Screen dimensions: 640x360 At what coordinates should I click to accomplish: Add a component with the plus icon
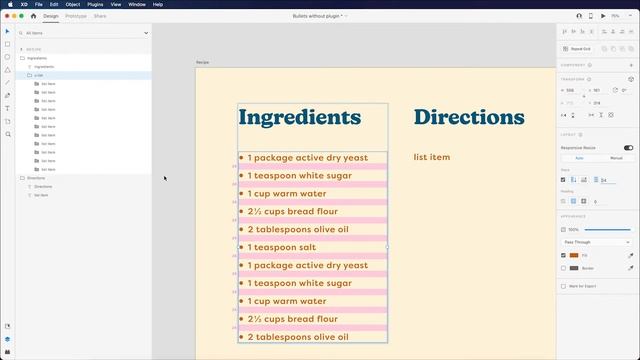click(631, 65)
